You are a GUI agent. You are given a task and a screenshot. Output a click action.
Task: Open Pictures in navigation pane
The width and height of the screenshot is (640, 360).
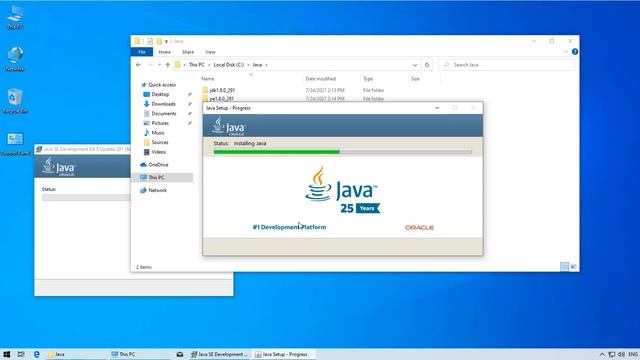(x=160, y=123)
